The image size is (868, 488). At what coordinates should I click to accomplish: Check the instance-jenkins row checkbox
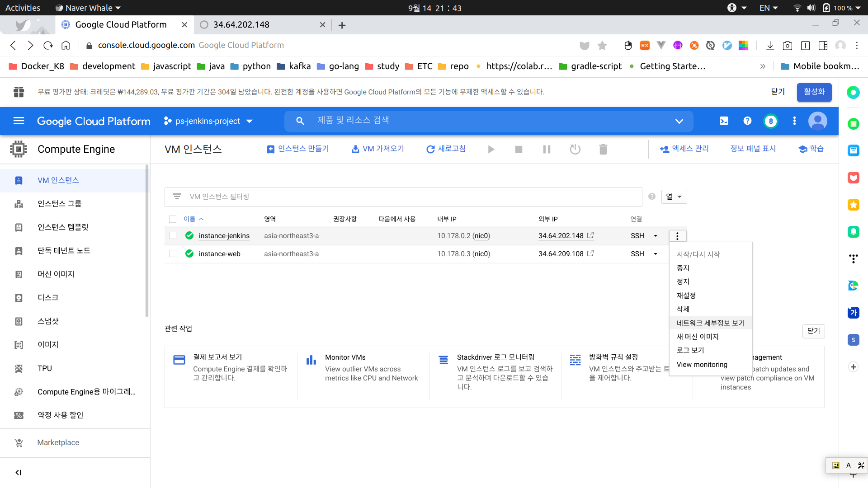173,235
